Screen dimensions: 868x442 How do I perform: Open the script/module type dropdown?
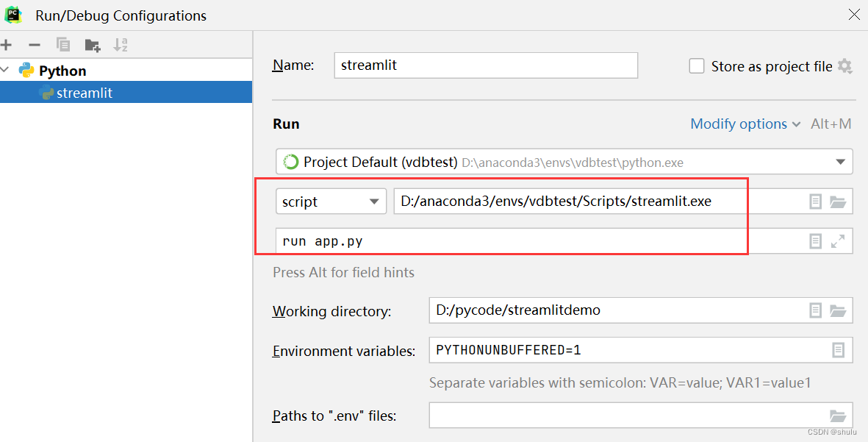tap(331, 202)
